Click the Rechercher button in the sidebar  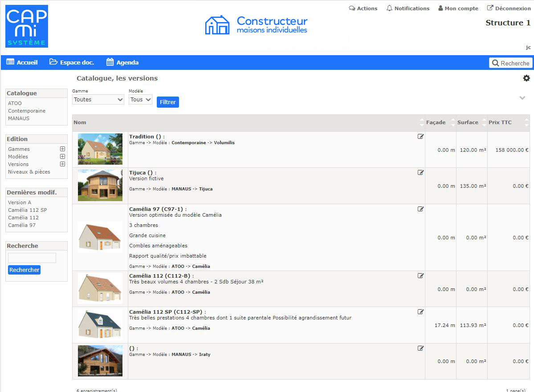pyautogui.click(x=24, y=270)
